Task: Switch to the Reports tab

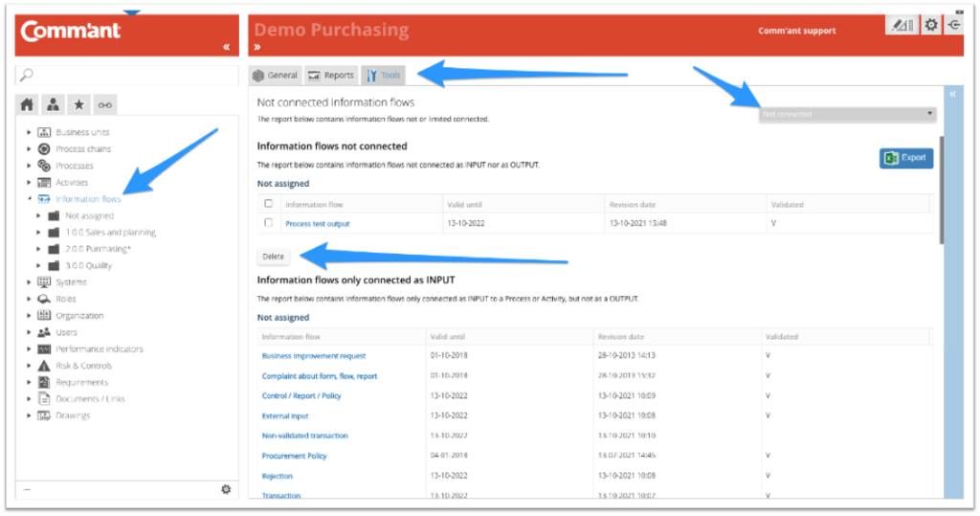Action: 331,75
